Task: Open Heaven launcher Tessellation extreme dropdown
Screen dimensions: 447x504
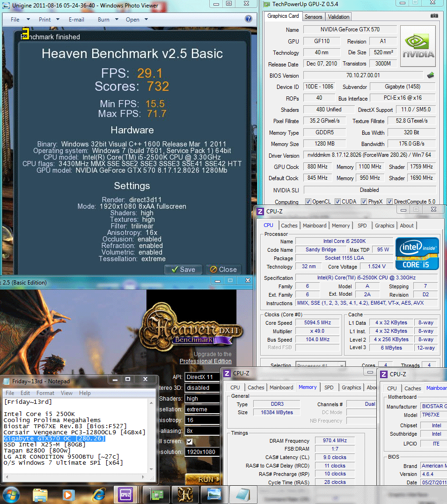Action: click(202, 409)
